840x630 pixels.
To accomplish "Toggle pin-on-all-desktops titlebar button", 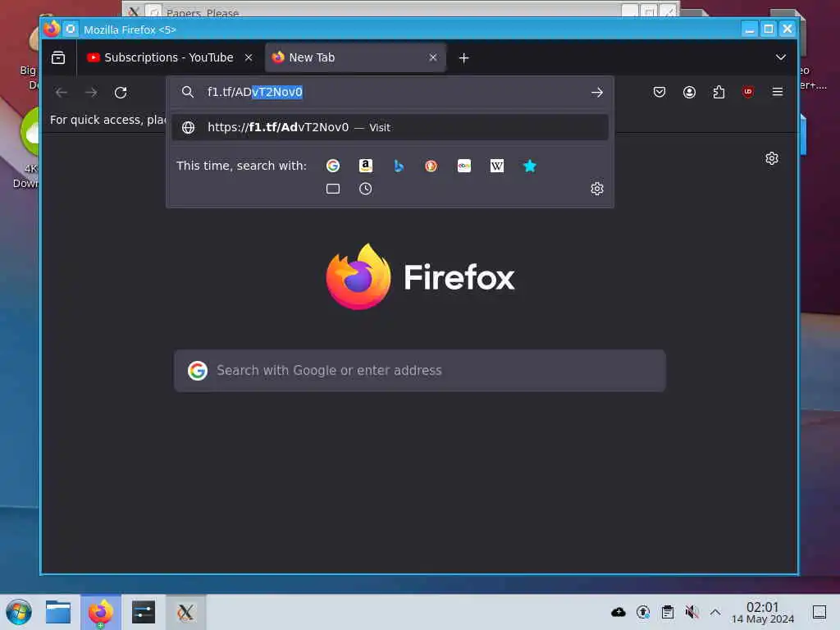I will [71, 29].
